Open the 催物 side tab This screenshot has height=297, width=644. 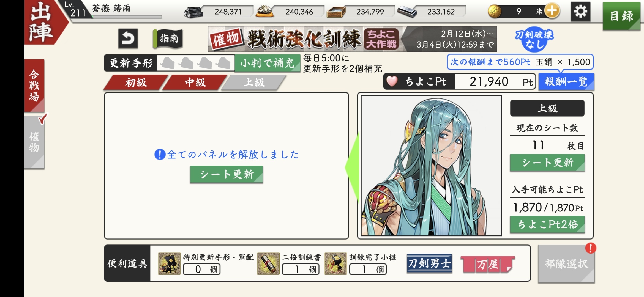[34, 142]
